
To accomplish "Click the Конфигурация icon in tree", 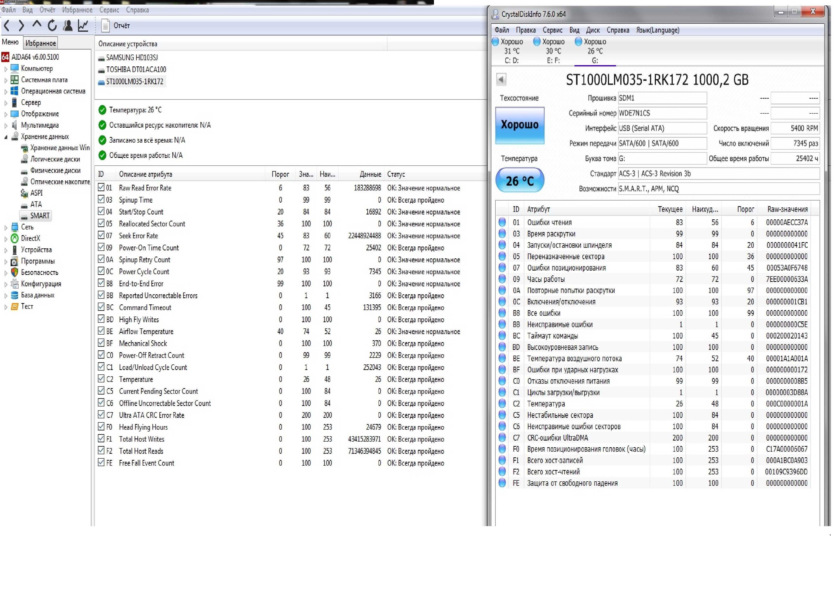I will [x=14, y=284].
